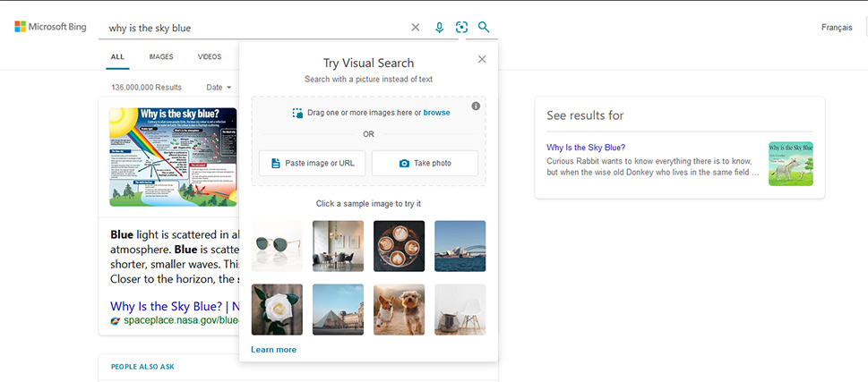
Task: Click the Take photo button
Action: [425, 163]
